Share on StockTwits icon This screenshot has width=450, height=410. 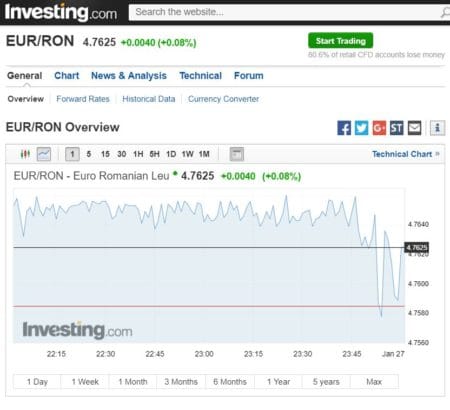[x=397, y=128]
